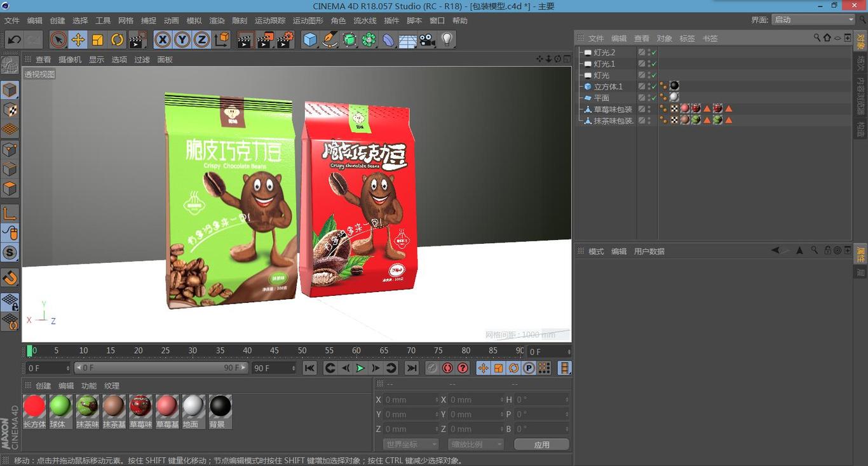Select the Scale tool in top toolbar

[x=97, y=40]
